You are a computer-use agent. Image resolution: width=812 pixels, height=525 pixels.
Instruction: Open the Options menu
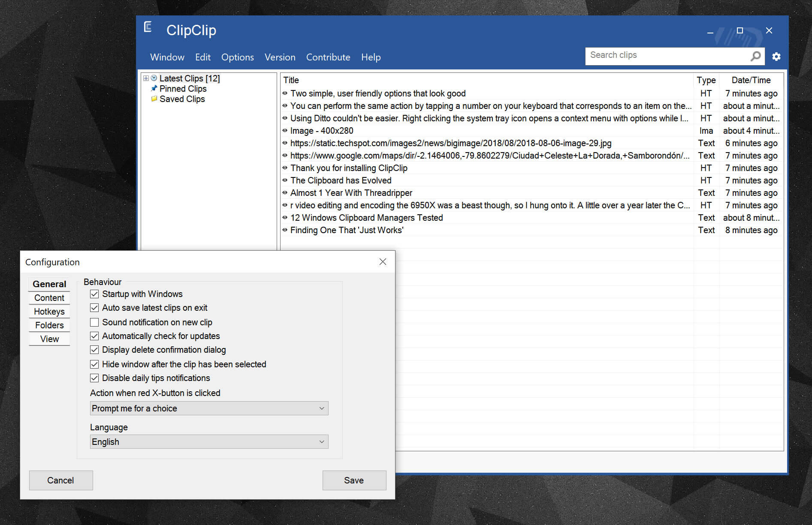coord(238,57)
